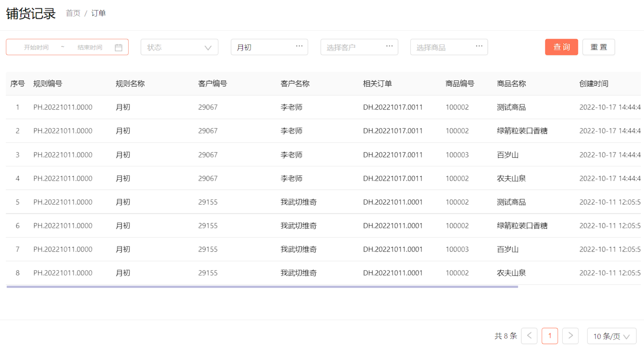Click the 选择客户 input field
644x347 pixels.
coord(359,47)
